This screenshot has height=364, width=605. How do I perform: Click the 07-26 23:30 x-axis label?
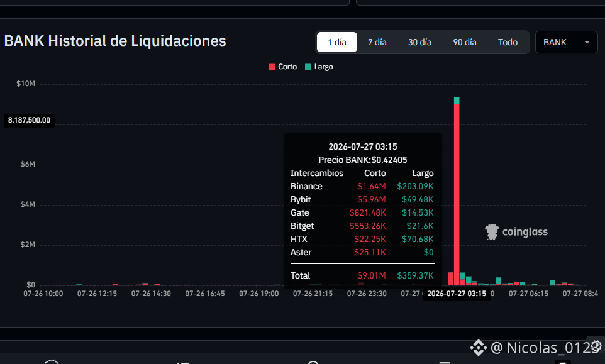367,294
